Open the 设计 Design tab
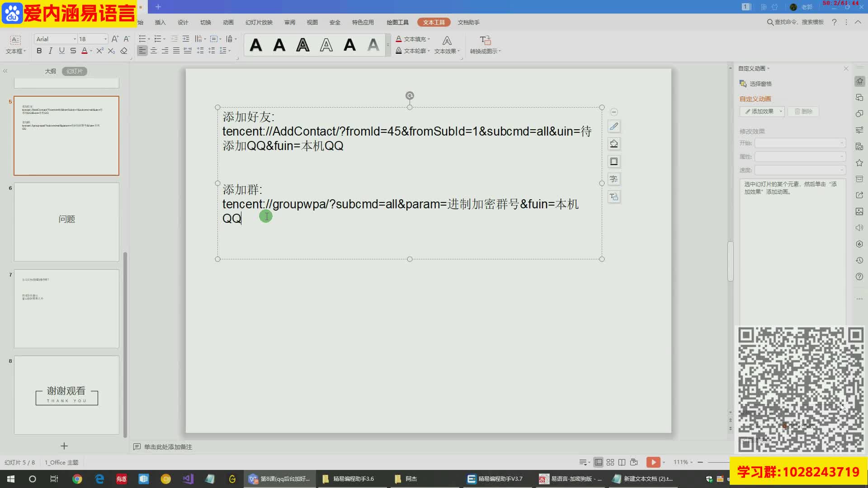 [x=183, y=22]
